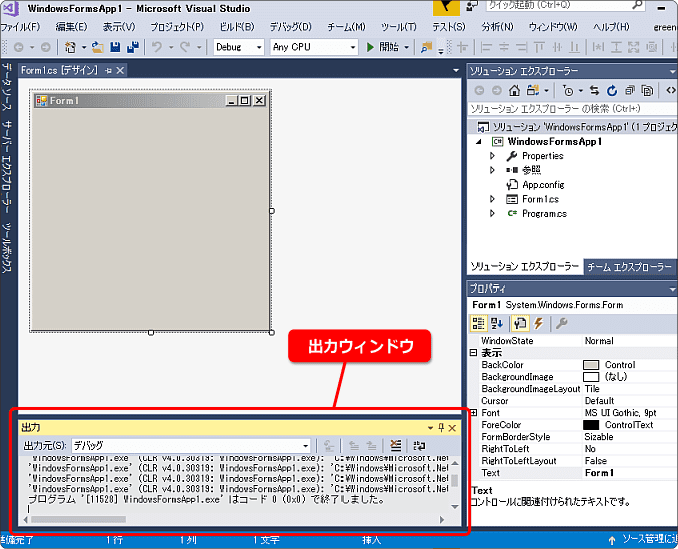Collapse the 表示 category in Properties
This screenshot has height=549, width=678.
(x=473, y=353)
